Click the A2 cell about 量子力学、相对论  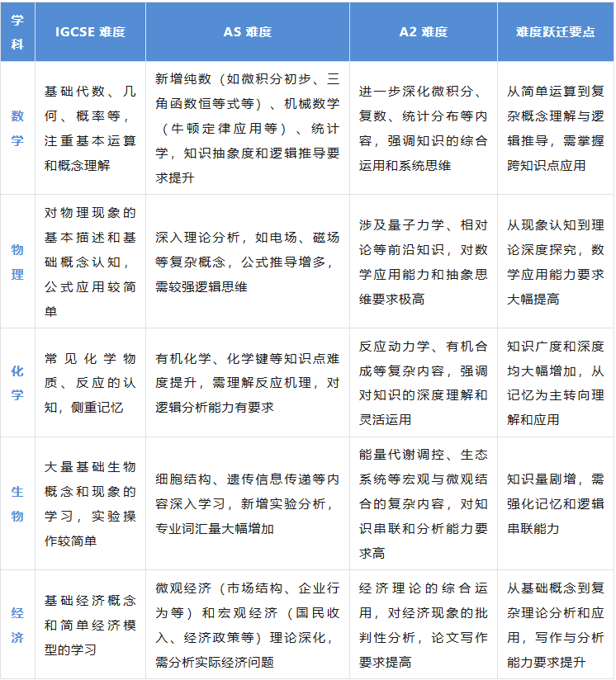[x=423, y=262]
